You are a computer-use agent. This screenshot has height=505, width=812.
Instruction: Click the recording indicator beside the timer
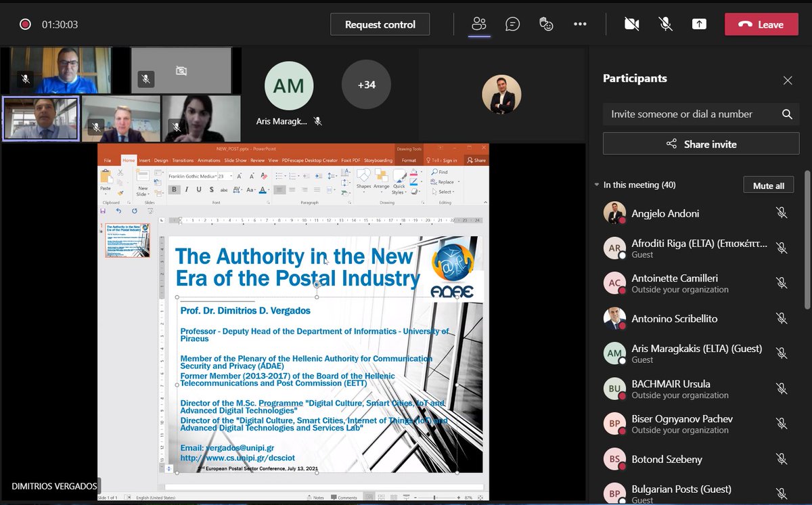(x=25, y=24)
